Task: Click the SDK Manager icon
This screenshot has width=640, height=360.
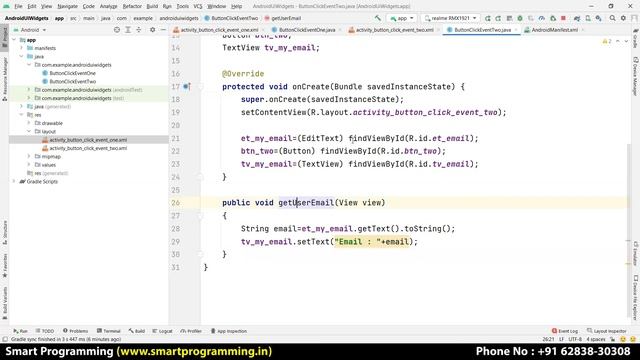Action: click(x=598, y=18)
